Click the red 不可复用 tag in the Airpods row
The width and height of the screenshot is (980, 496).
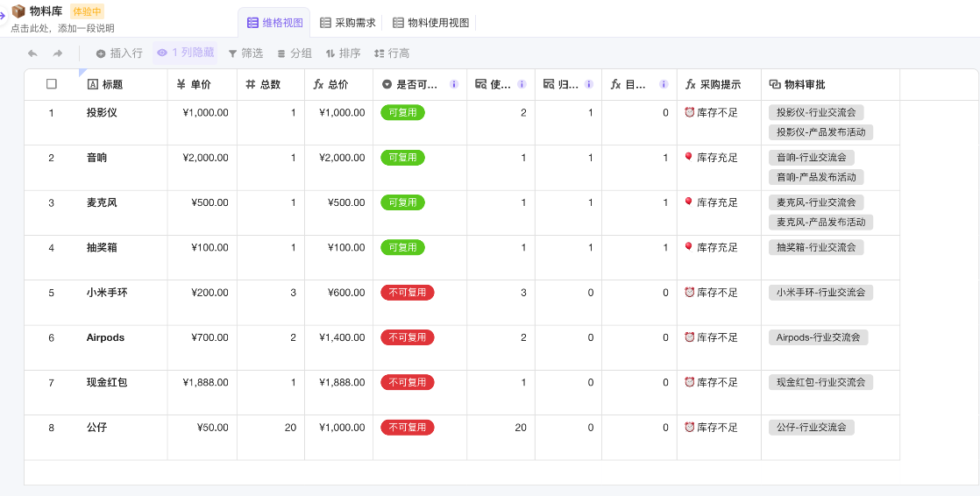coord(407,337)
